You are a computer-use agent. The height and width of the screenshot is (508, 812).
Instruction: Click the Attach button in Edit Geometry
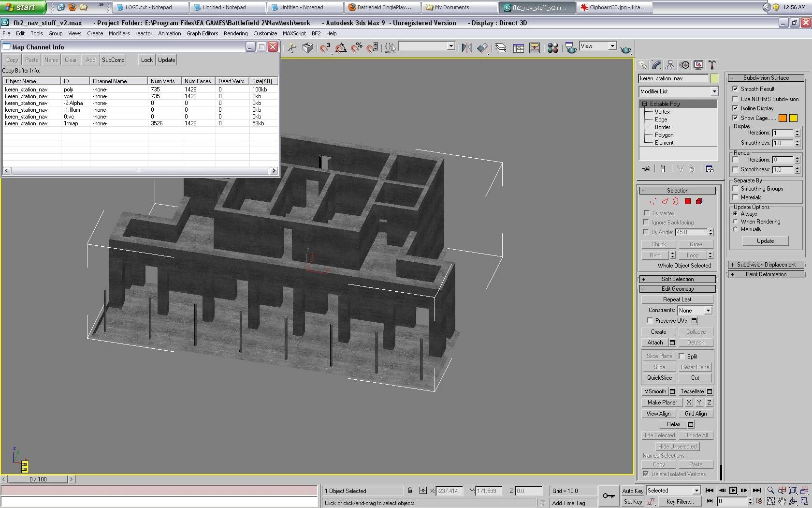pyautogui.click(x=655, y=343)
